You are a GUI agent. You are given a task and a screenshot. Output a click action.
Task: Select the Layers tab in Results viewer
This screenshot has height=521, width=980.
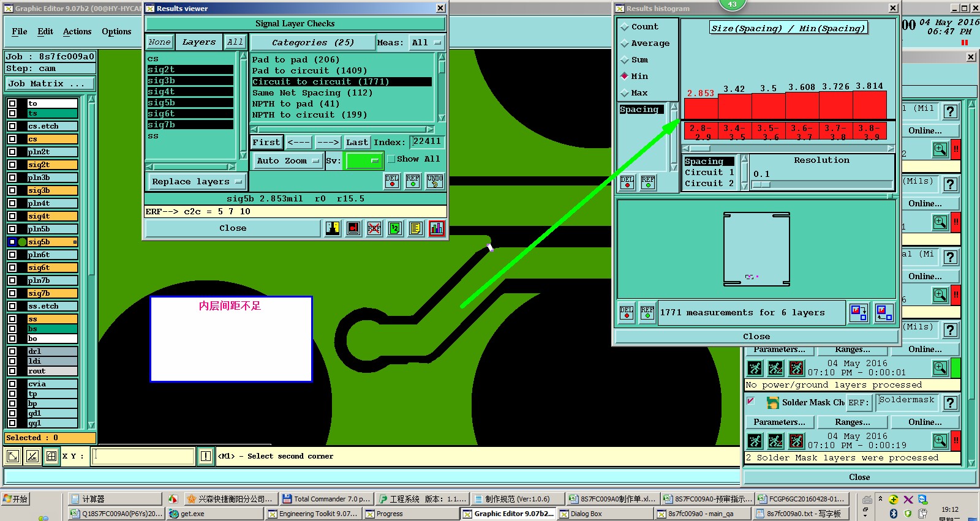coord(198,42)
